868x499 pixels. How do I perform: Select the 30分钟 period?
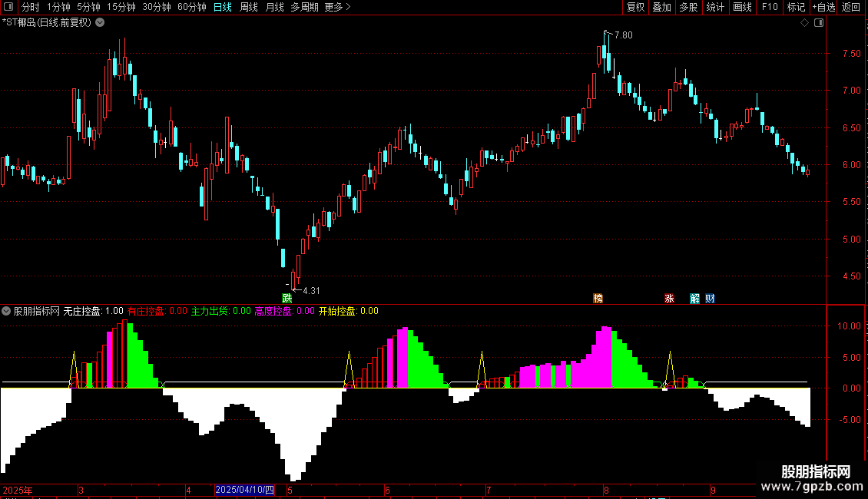coord(157,7)
